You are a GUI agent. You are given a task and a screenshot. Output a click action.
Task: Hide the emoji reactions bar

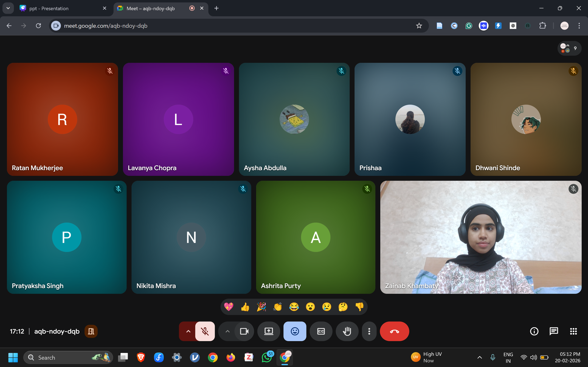[x=294, y=331]
